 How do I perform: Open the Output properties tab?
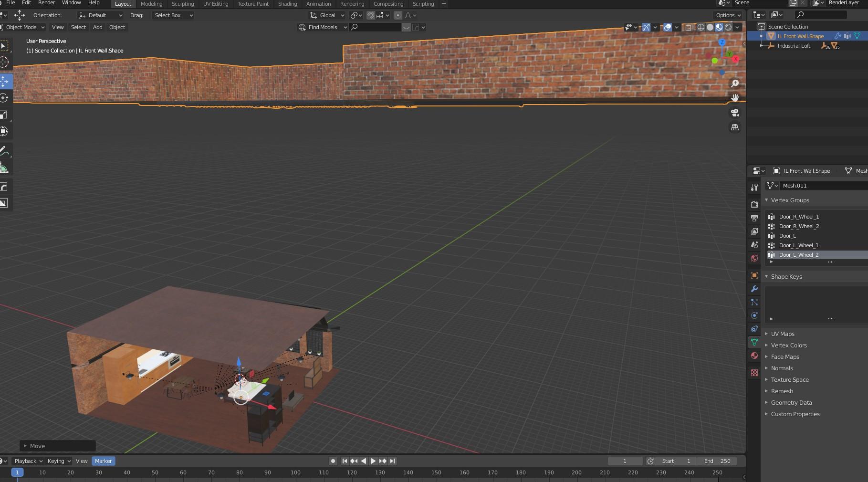pyautogui.click(x=754, y=218)
